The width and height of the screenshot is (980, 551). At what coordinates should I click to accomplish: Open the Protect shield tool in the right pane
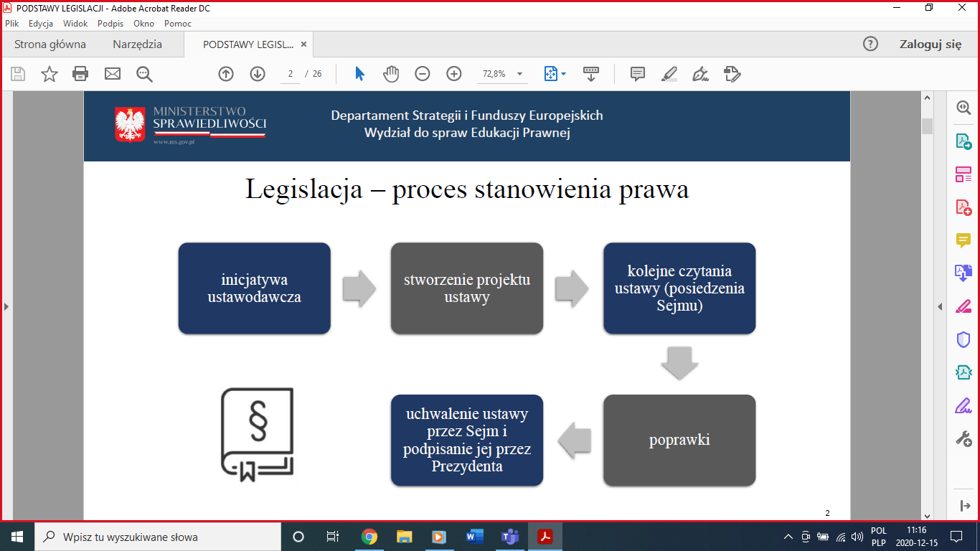point(963,339)
